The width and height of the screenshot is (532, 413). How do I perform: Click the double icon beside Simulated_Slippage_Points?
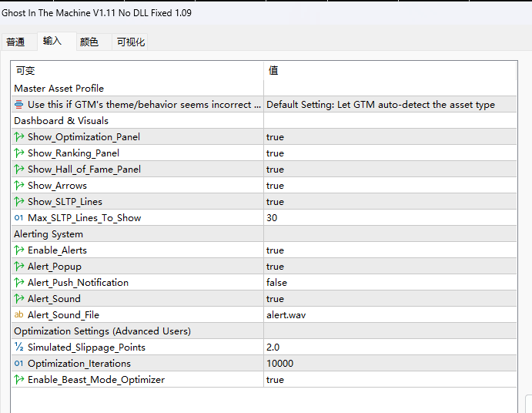coord(19,347)
